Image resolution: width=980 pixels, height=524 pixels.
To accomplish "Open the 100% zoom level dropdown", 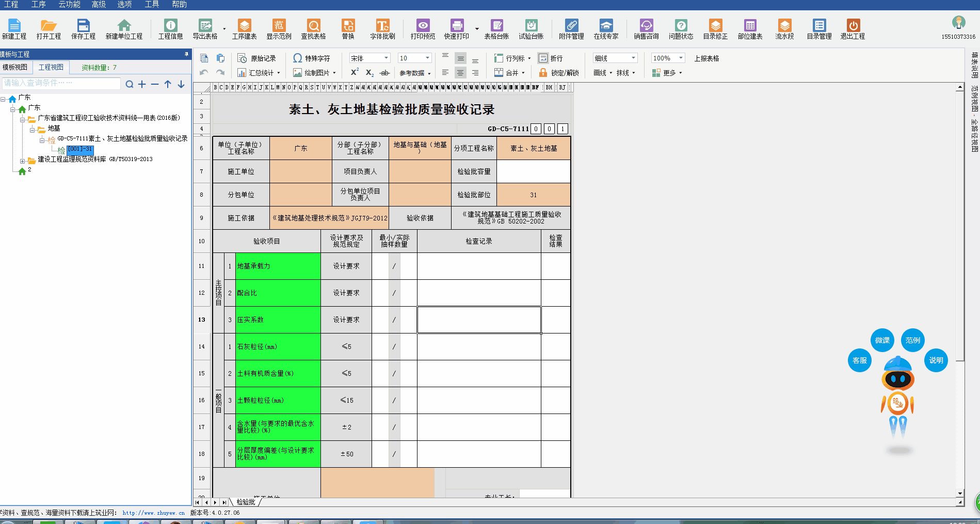I will [681, 58].
